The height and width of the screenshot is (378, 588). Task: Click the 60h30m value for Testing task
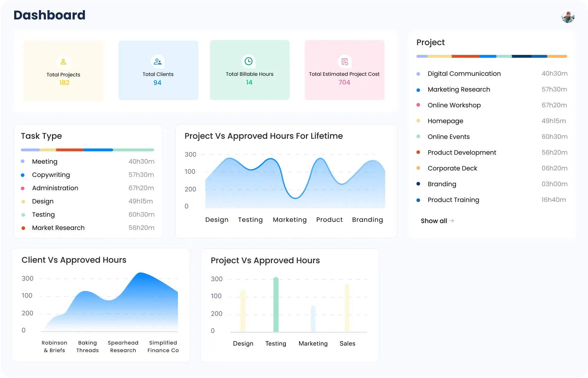pos(141,215)
